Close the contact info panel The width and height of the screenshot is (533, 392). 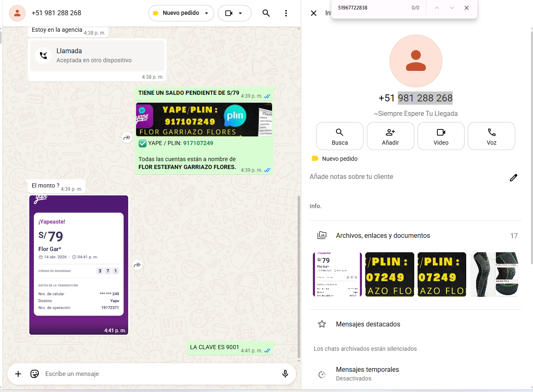(x=314, y=13)
